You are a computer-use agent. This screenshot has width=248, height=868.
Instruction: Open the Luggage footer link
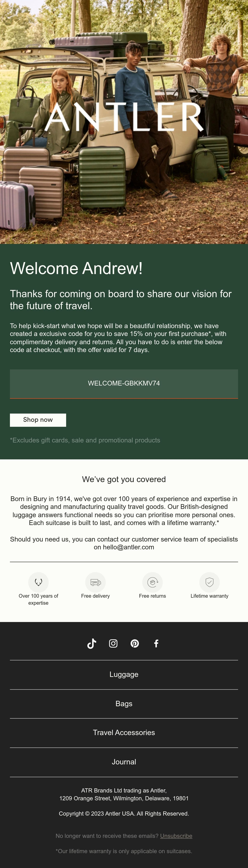pyautogui.click(x=124, y=674)
